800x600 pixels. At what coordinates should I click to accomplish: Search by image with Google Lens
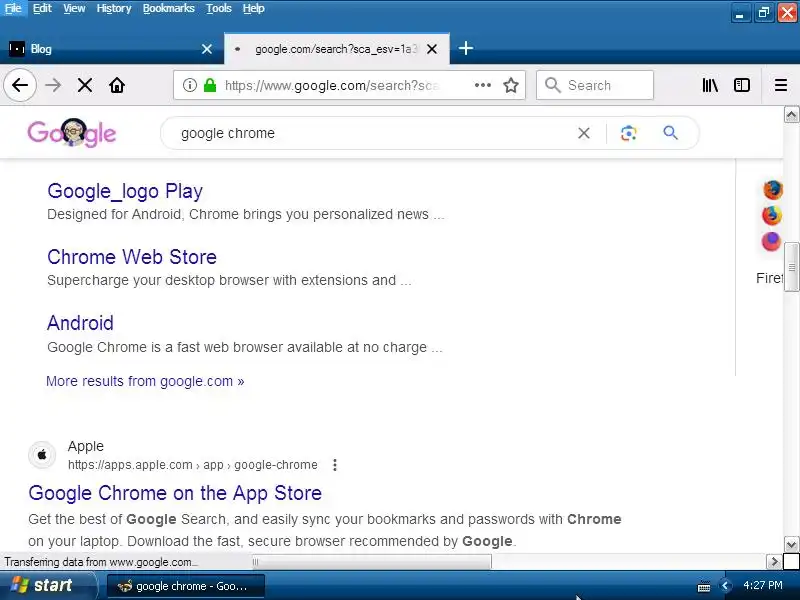[x=629, y=133]
